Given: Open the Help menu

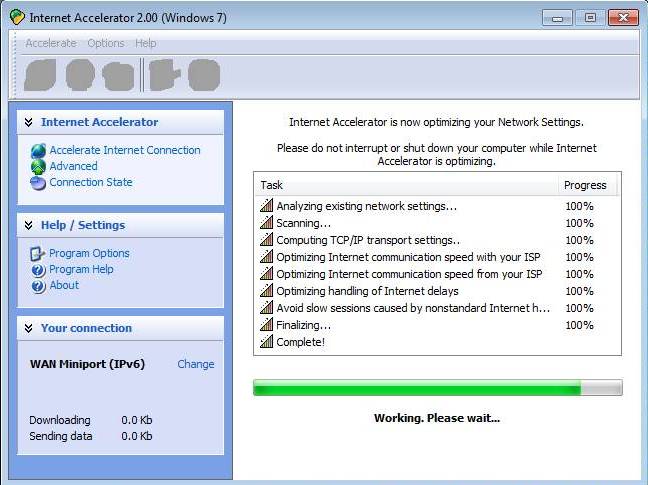Looking at the screenshot, I should click(x=145, y=43).
